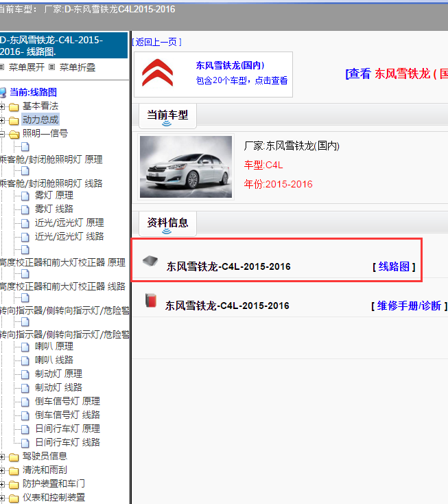Click the 年份:2015-2016 red text
Viewport: 448px width, 504px height.
pos(278,184)
